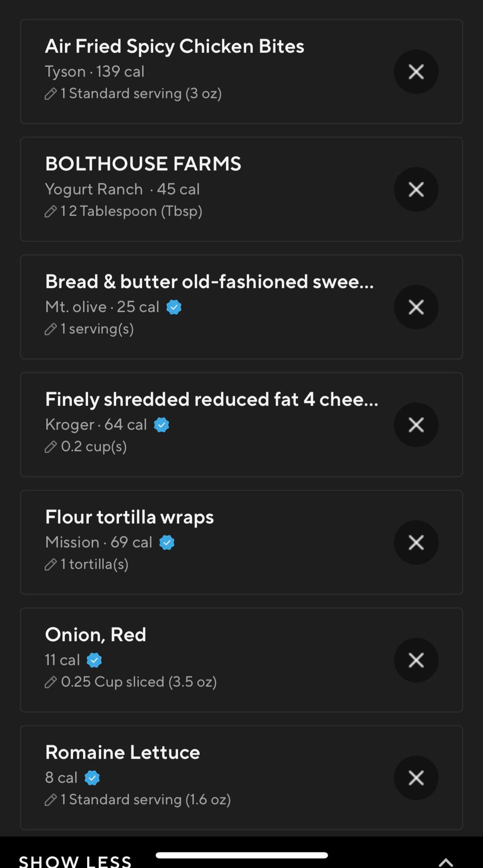Remove Bread & butter pickles entry
Image resolution: width=483 pixels, height=868 pixels.
(x=416, y=307)
